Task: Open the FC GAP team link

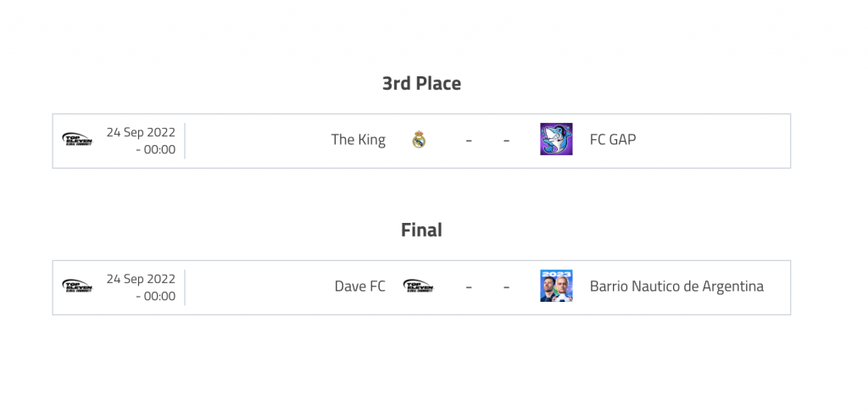Action: coord(612,140)
